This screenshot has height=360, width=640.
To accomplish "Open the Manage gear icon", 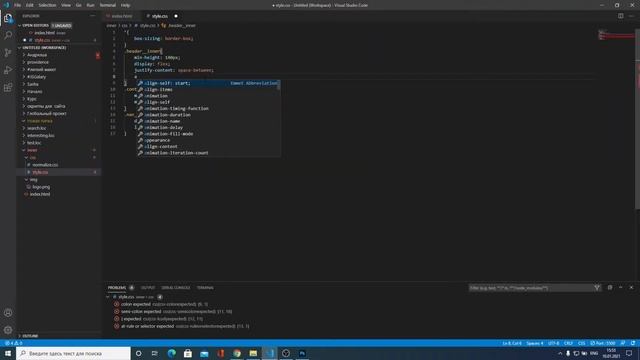I will click(8, 330).
